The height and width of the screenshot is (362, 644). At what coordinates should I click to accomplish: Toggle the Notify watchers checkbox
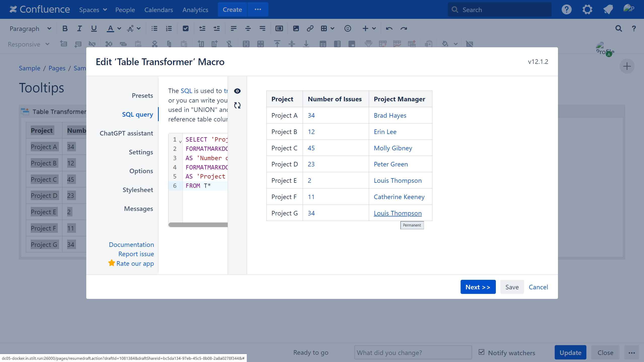481,352
